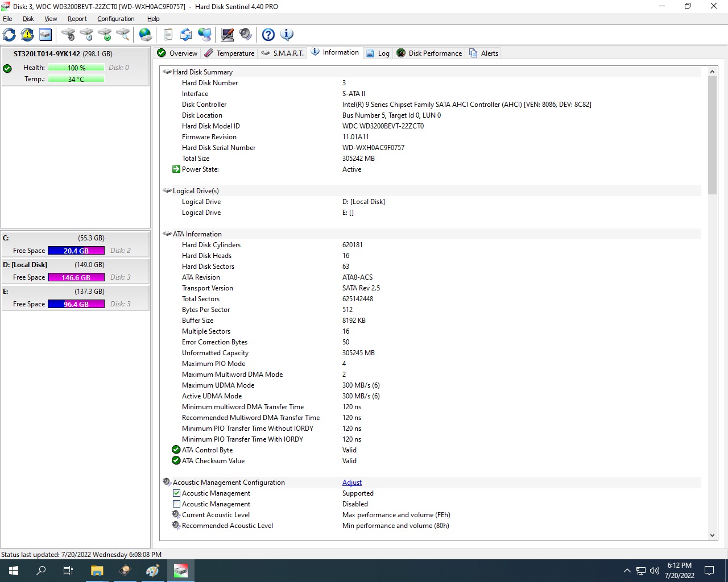Click the Refresh (blue circular arrows) toolbar icon
This screenshot has height=582, width=728.
tap(10, 35)
